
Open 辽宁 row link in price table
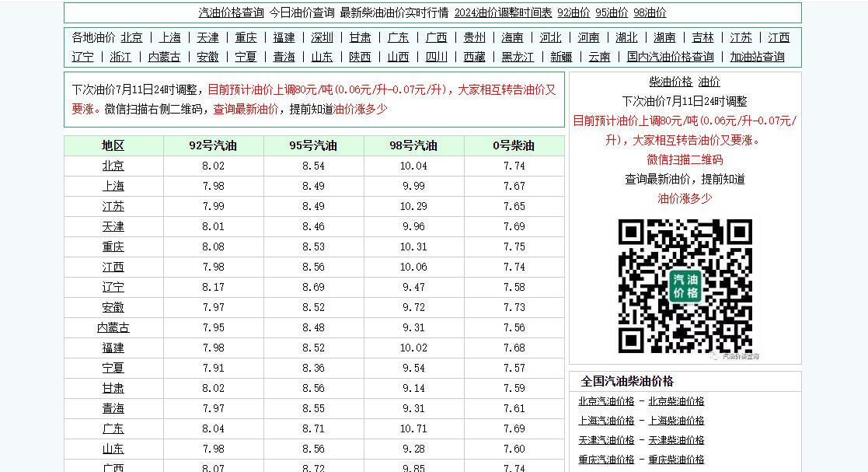pos(113,288)
